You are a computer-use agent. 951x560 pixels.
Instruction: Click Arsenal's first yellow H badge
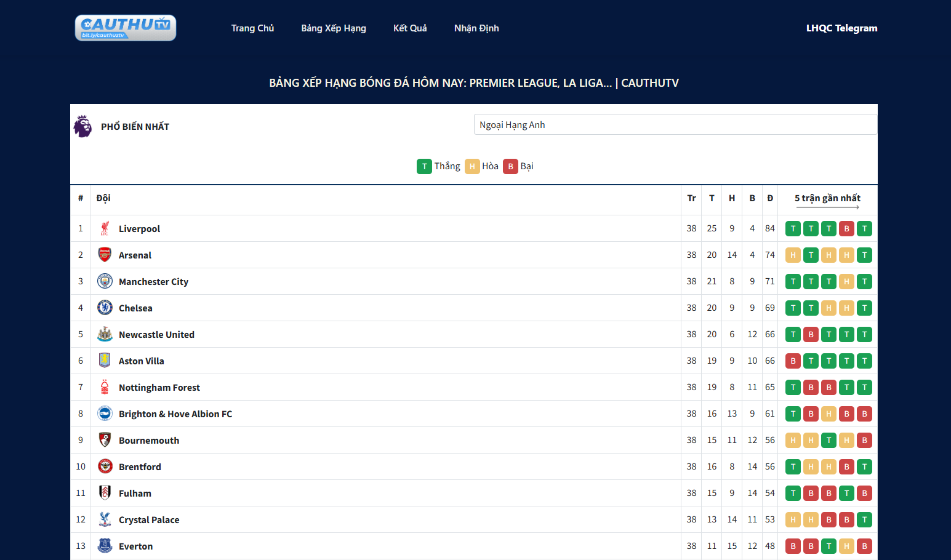pyautogui.click(x=793, y=255)
